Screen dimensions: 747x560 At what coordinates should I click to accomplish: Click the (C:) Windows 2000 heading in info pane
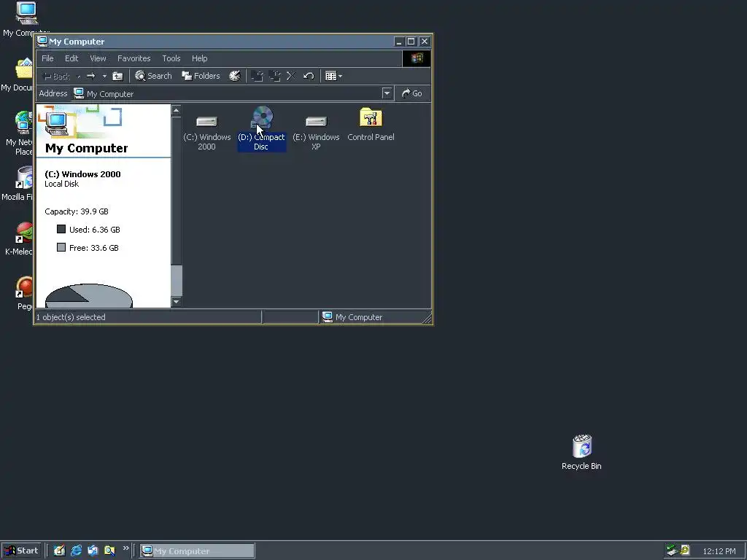(83, 174)
